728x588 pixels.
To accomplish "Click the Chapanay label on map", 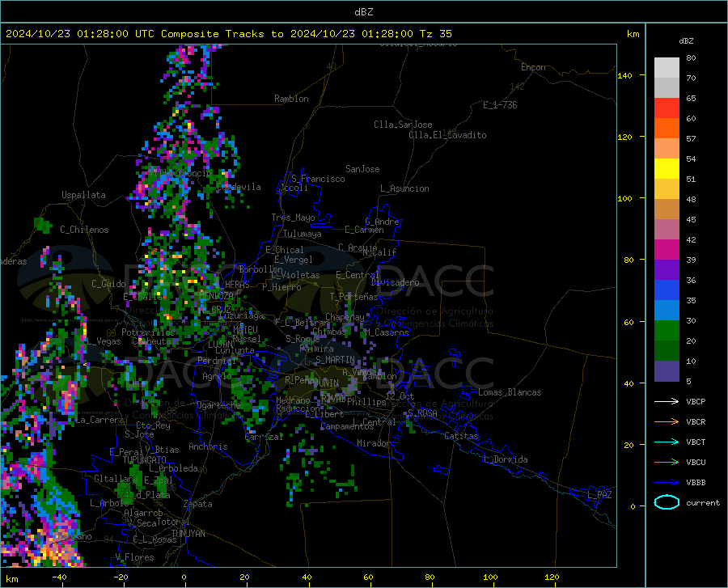I will 345,317.
